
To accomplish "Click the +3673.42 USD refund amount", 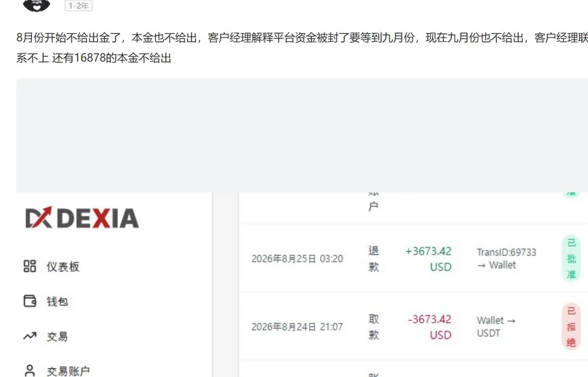I will tap(428, 259).
